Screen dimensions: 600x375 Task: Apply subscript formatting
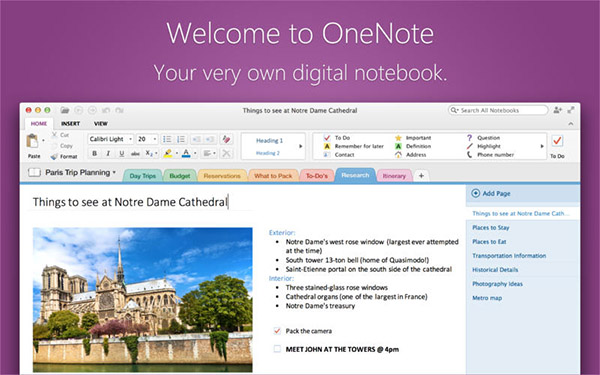click(149, 153)
